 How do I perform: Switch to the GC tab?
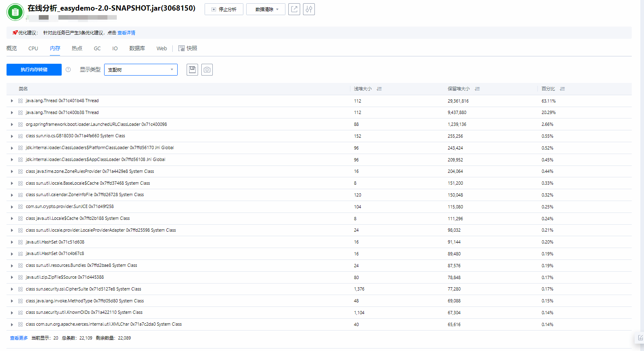coord(97,48)
